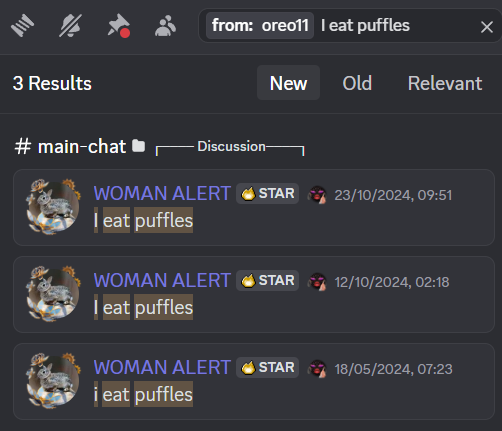Show the member list icon
The image size is (502, 431).
(x=165, y=26)
